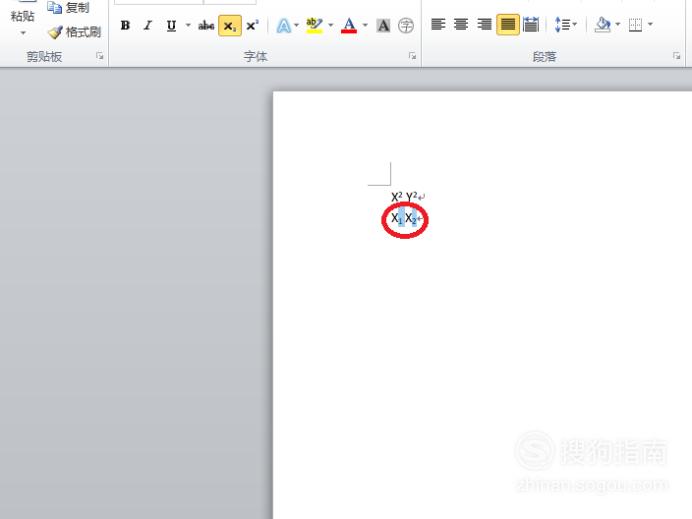Screen dimensions: 692x519
Task: Click Copy (复制) button
Action: point(68,7)
